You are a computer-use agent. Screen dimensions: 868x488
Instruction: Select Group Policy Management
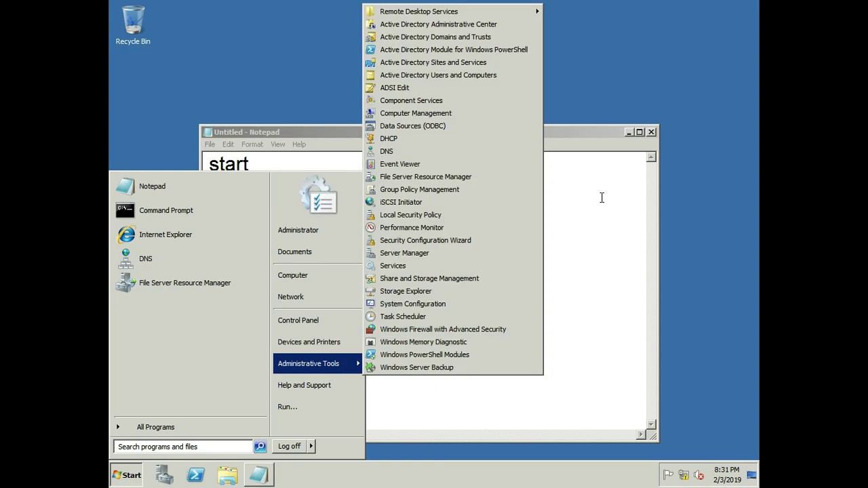pos(453,190)
